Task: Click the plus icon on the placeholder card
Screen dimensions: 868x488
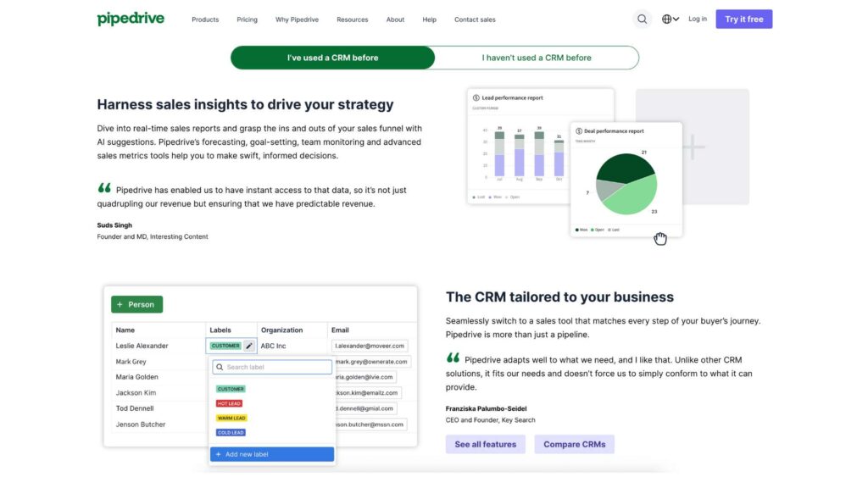Action: (693, 147)
